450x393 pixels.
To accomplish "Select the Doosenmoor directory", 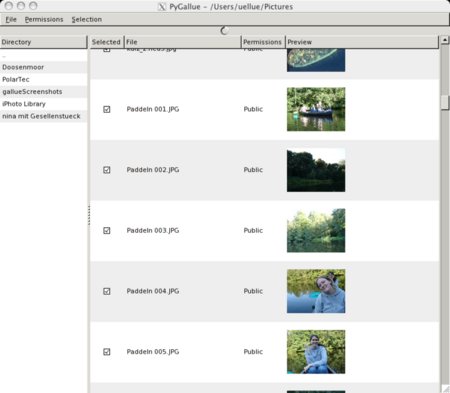I will tap(43, 67).
